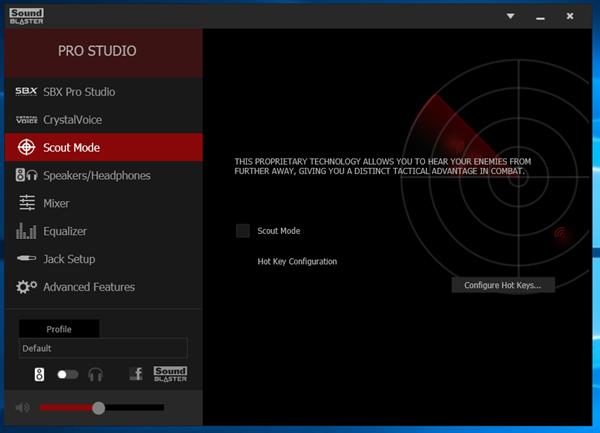
Task: Click the master volume slider handle
Action: click(98, 408)
